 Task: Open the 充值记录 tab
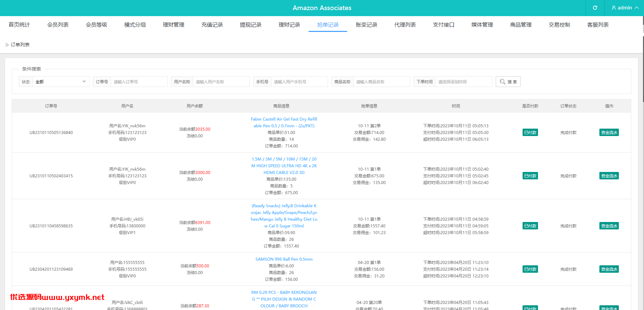click(x=212, y=25)
